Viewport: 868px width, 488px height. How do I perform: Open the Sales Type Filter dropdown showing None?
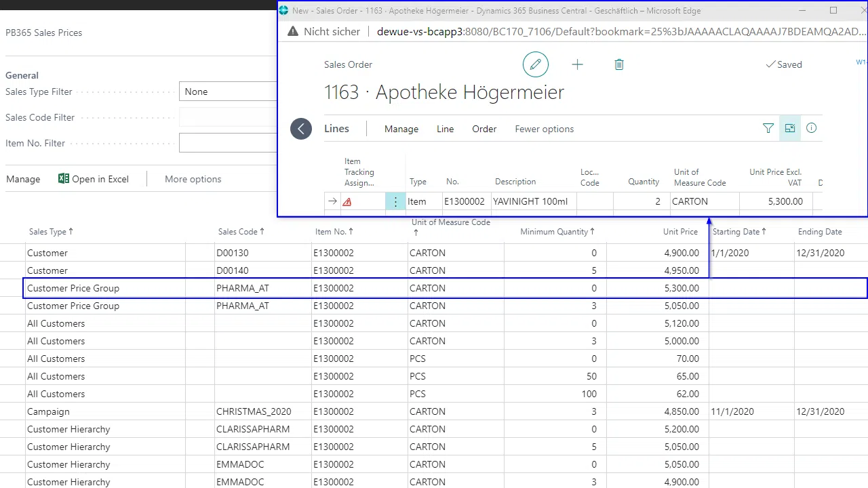point(228,91)
